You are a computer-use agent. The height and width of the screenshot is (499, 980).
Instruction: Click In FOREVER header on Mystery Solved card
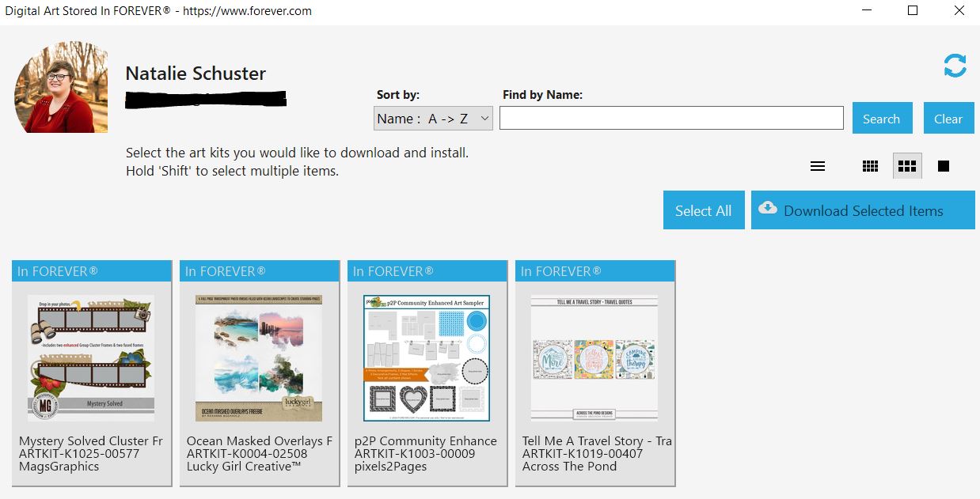tap(92, 271)
